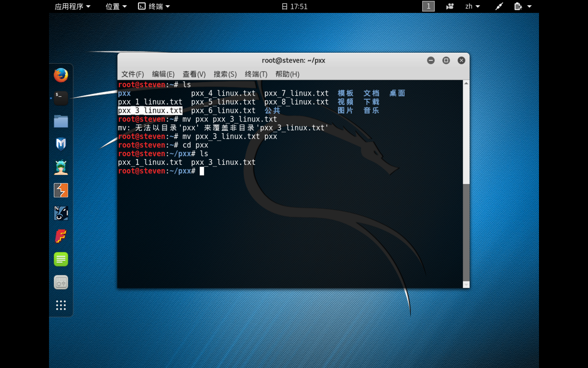The width and height of the screenshot is (588, 368).
Task: Open the 应用程序 applications menu
Action: pyautogui.click(x=72, y=6)
